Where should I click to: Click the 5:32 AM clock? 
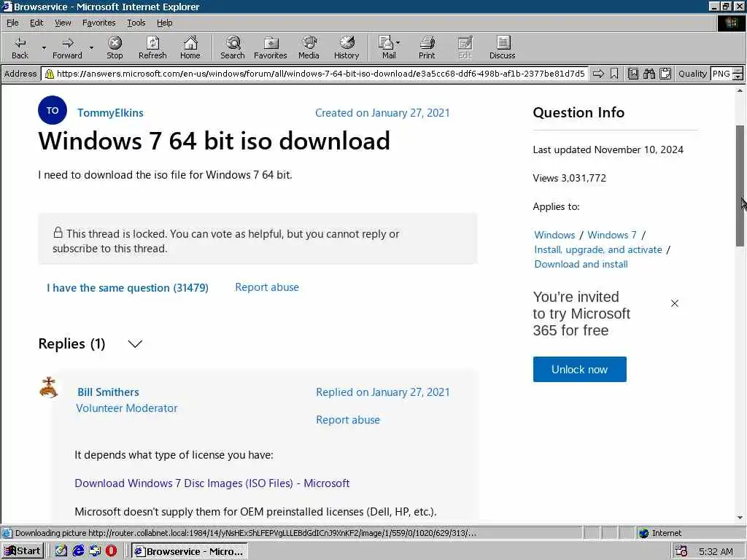(716, 551)
